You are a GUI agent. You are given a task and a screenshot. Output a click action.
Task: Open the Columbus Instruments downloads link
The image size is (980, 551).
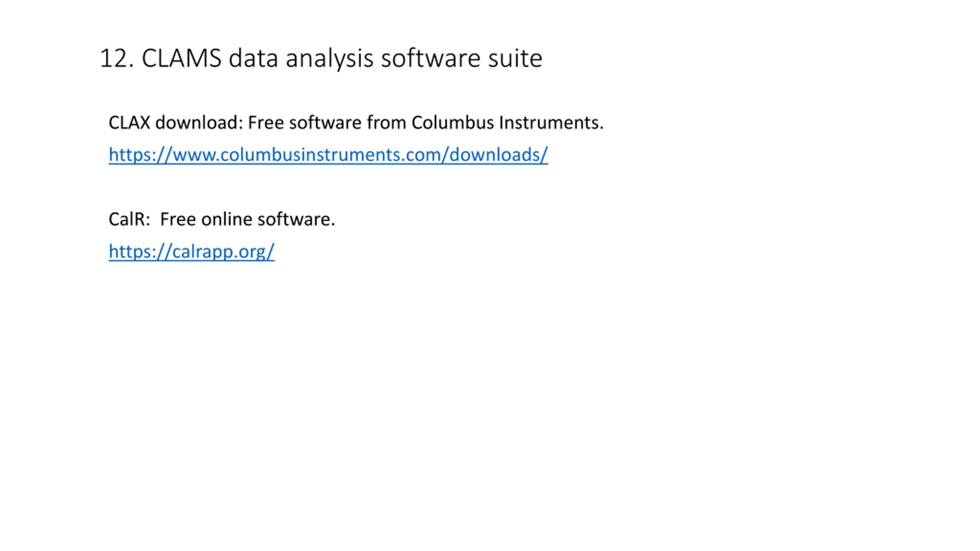pyautogui.click(x=328, y=155)
